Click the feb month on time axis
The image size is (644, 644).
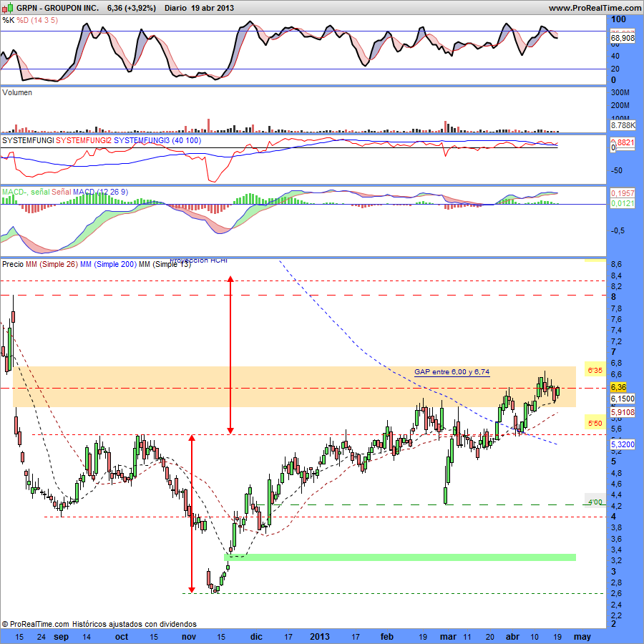387,637
